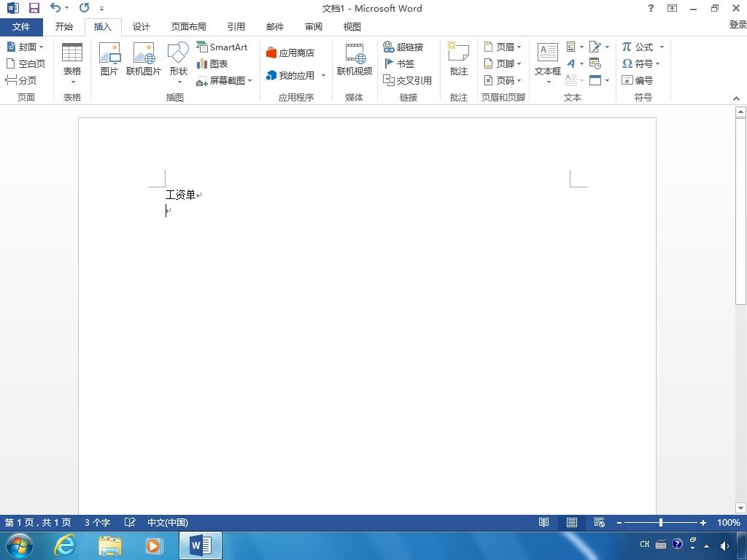Click the proofing check icon in status bar

(130, 522)
